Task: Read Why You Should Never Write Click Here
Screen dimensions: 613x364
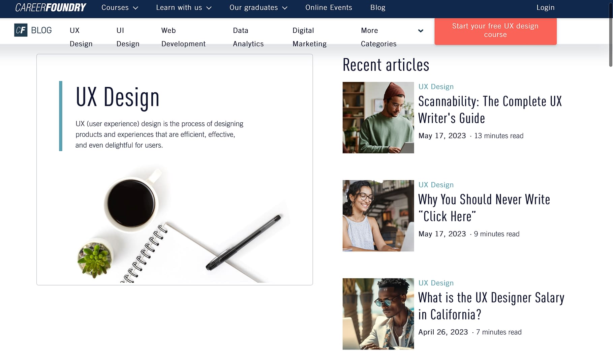Action: [484, 208]
